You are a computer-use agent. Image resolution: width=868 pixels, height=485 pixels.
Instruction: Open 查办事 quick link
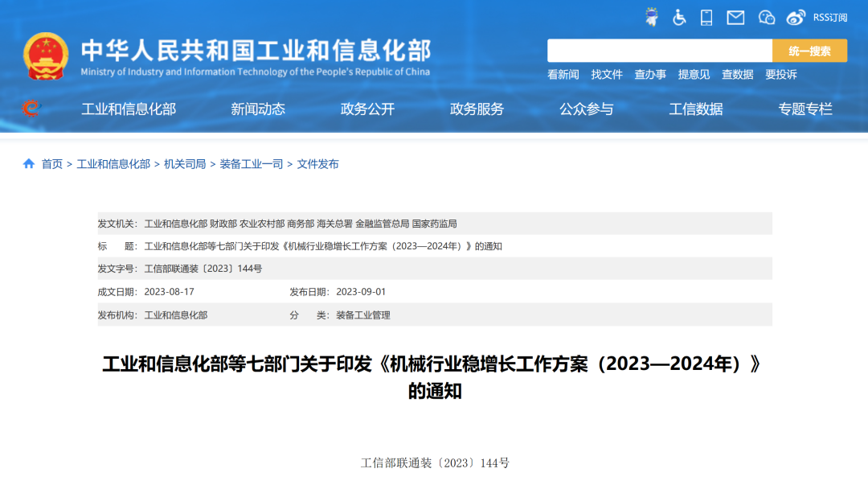point(650,74)
